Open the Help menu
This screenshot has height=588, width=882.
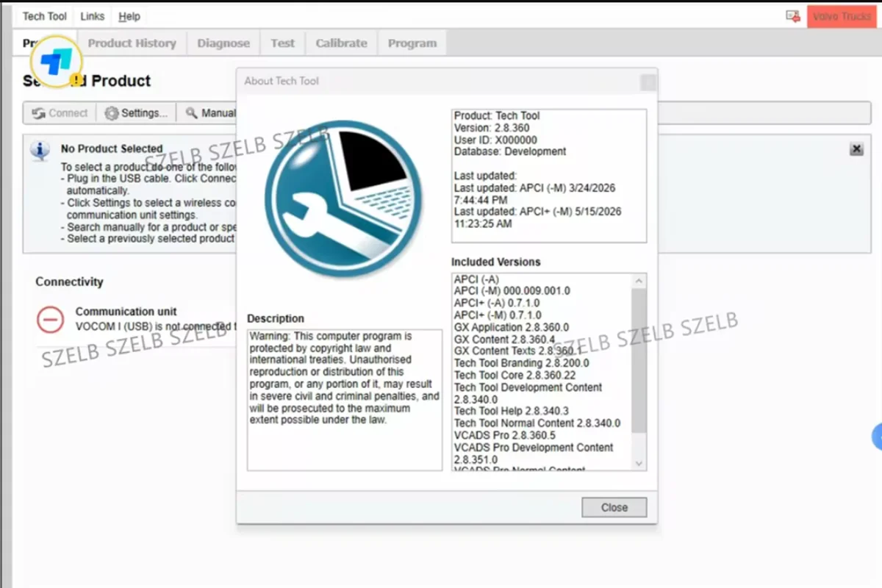tap(129, 16)
